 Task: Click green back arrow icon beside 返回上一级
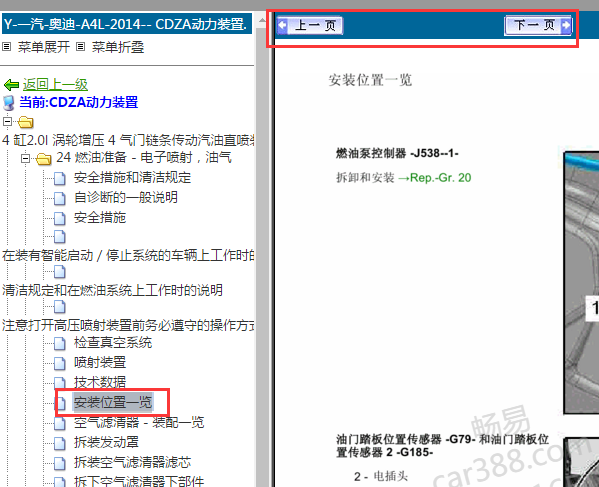click(x=11, y=84)
